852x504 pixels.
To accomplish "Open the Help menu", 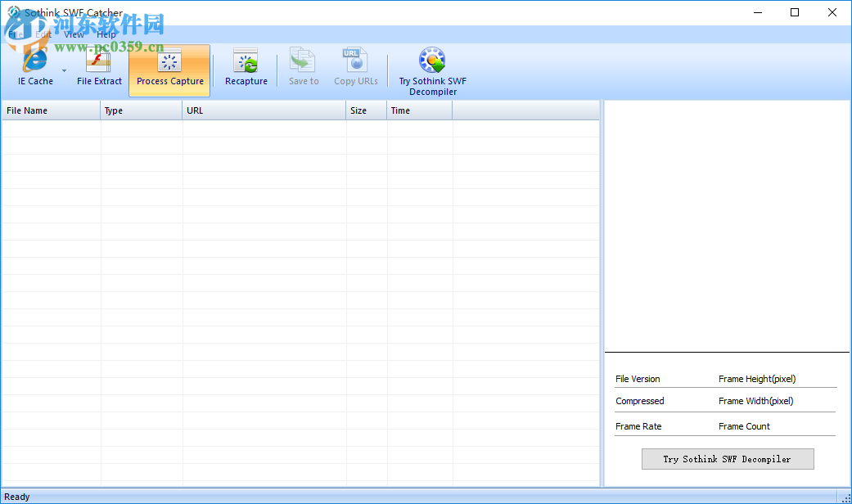I will pyautogui.click(x=106, y=34).
